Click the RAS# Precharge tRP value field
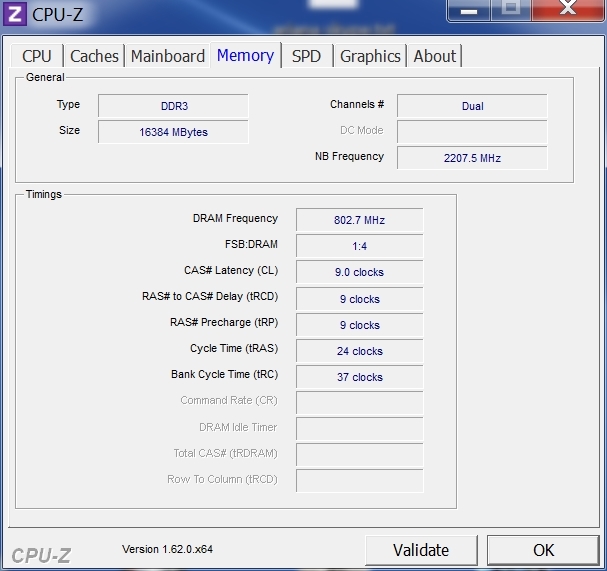This screenshot has height=571, width=607. [360, 324]
